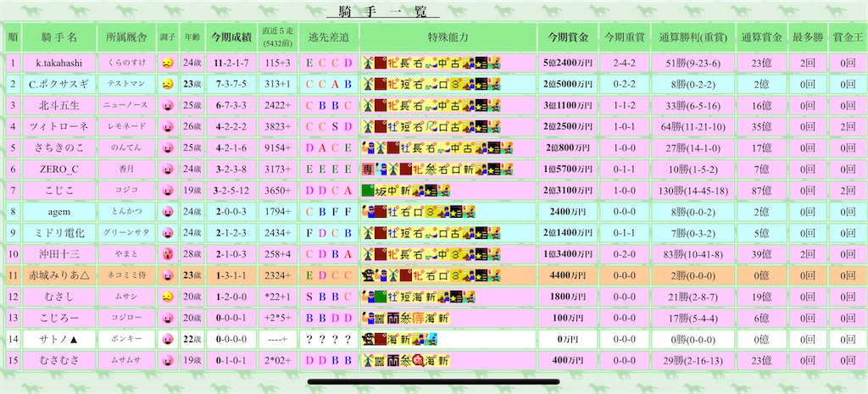
Task: Click the 新 ability icon in サトノ▲'s row
Action: coord(406,339)
